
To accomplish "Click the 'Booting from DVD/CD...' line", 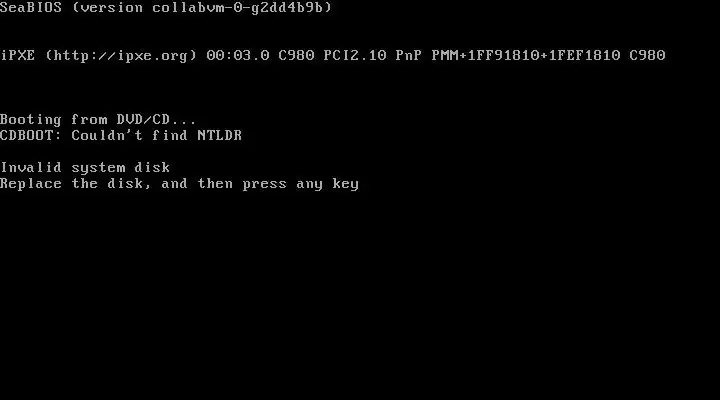I will point(98,119).
